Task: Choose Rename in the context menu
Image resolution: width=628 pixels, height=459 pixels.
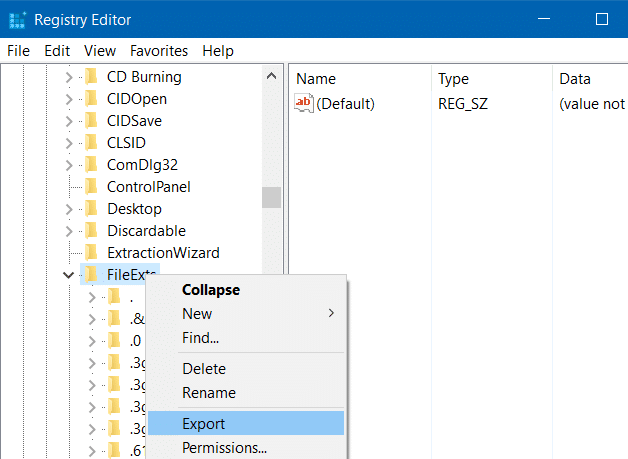Action: click(246, 393)
